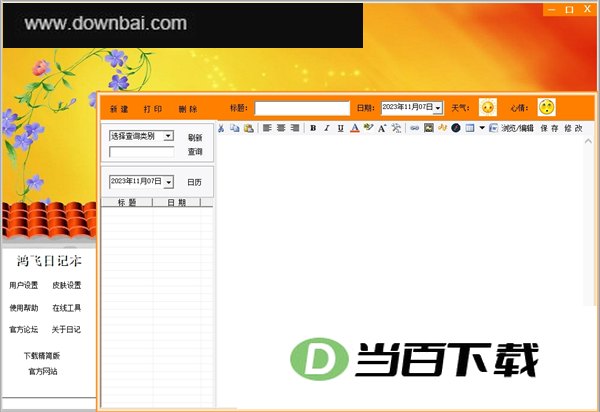Expand the table icon's dropdown arrow
600x412 pixels.
[x=482, y=128]
